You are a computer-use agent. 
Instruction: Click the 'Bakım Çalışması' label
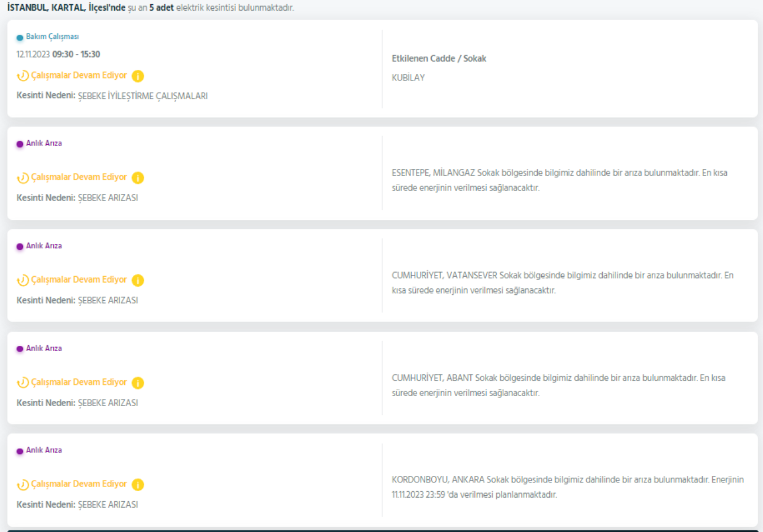coord(53,37)
